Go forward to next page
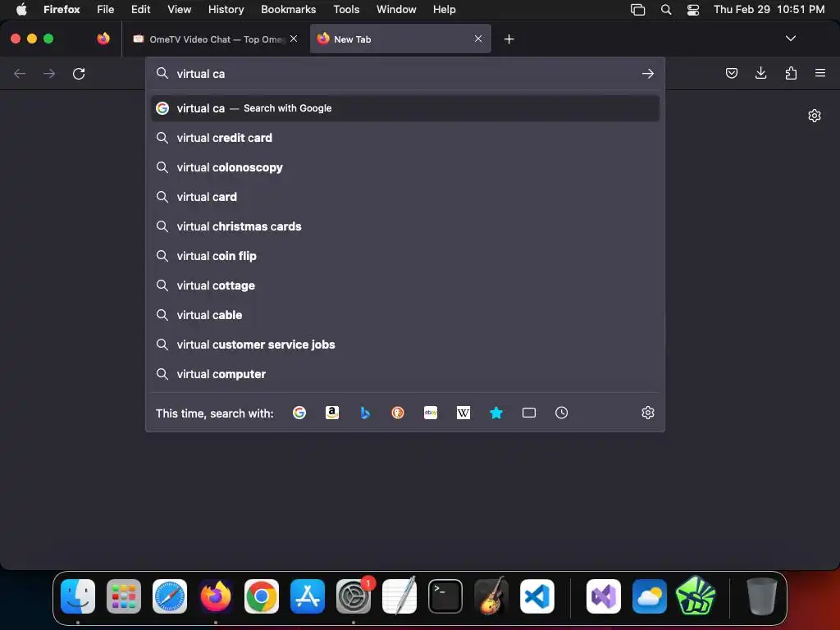 (49, 73)
